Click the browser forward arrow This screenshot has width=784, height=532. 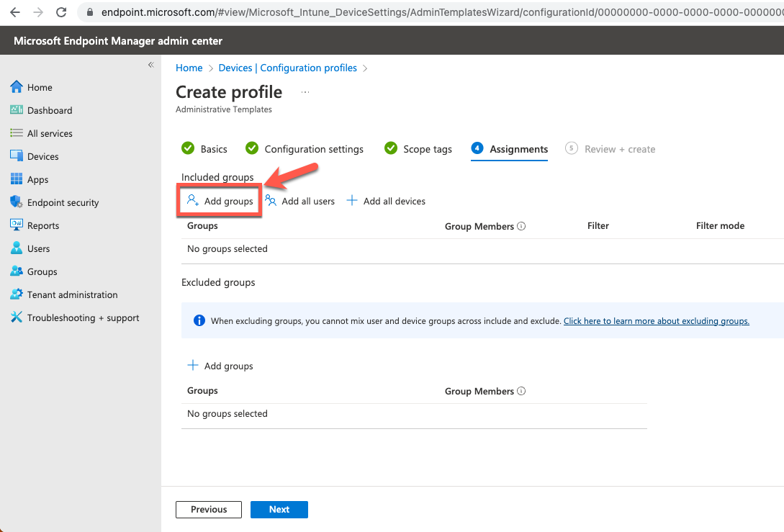(x=38, y=12)
